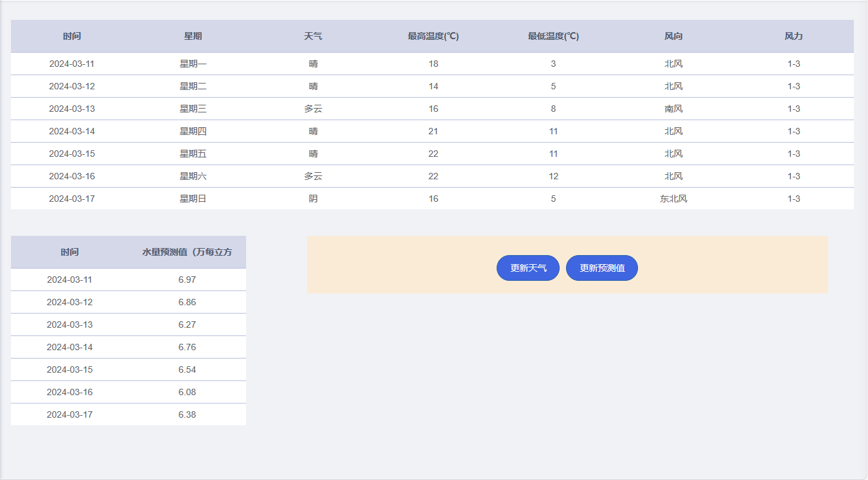
Task: Select the 6.08 water prediction value
Action: [x=187, y=392]
